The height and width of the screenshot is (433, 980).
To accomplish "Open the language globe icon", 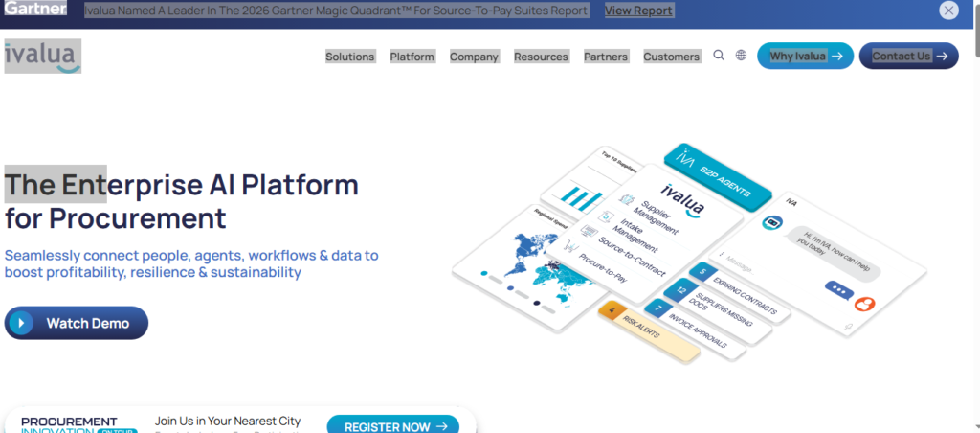I will coord(741,55).
